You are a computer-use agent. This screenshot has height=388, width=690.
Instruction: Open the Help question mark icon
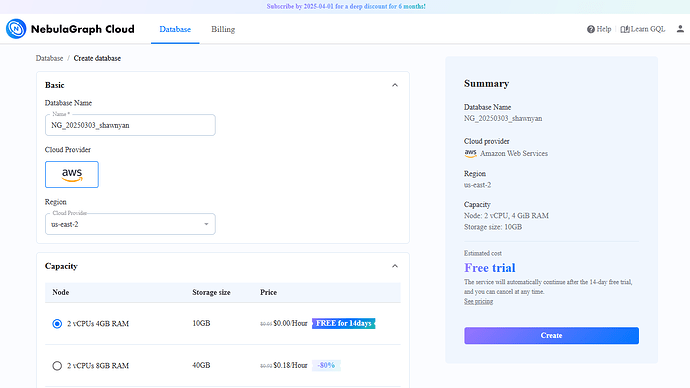click(591, 29)
